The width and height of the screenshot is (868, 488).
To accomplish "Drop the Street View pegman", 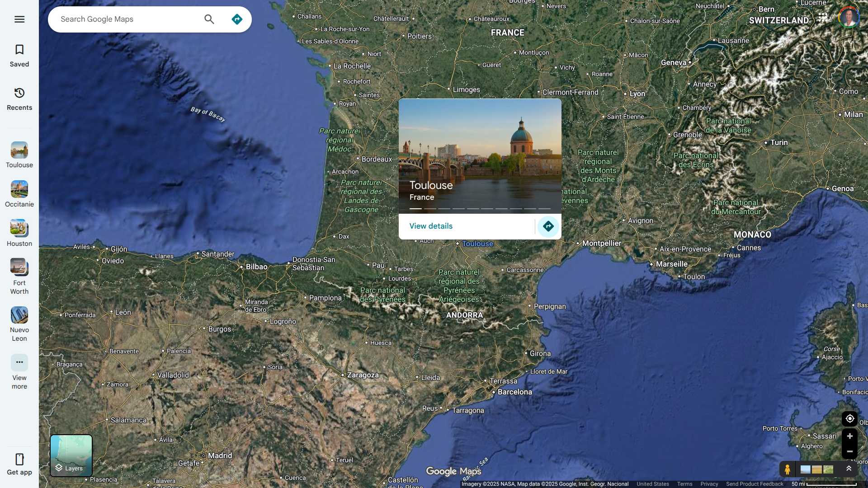I will coord(787,469).
